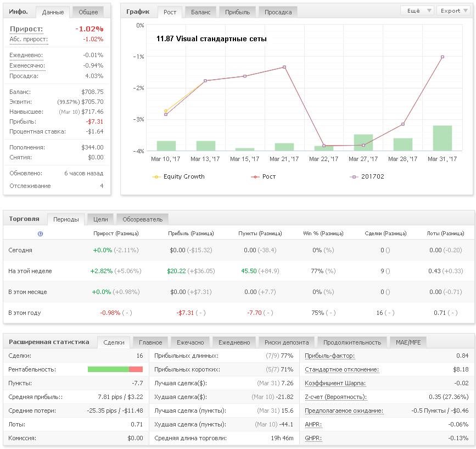
Task: Click the Пополнения value $344.00
Action: coord(92,147)
